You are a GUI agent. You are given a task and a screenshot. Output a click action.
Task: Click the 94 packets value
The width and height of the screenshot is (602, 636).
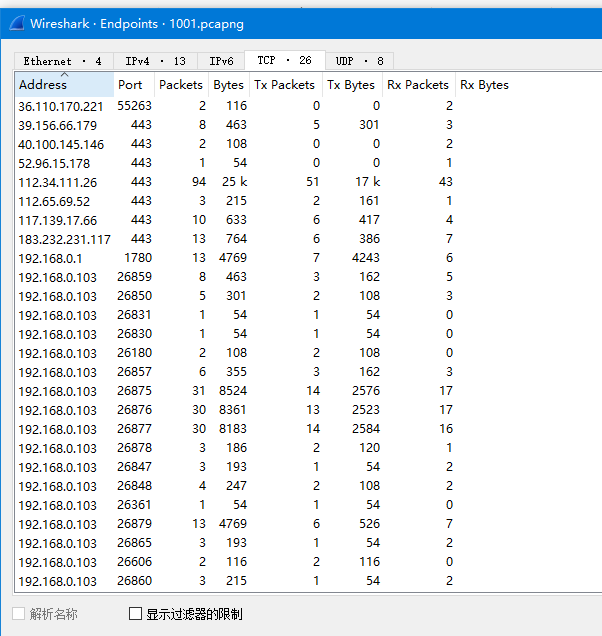[199, 182]
